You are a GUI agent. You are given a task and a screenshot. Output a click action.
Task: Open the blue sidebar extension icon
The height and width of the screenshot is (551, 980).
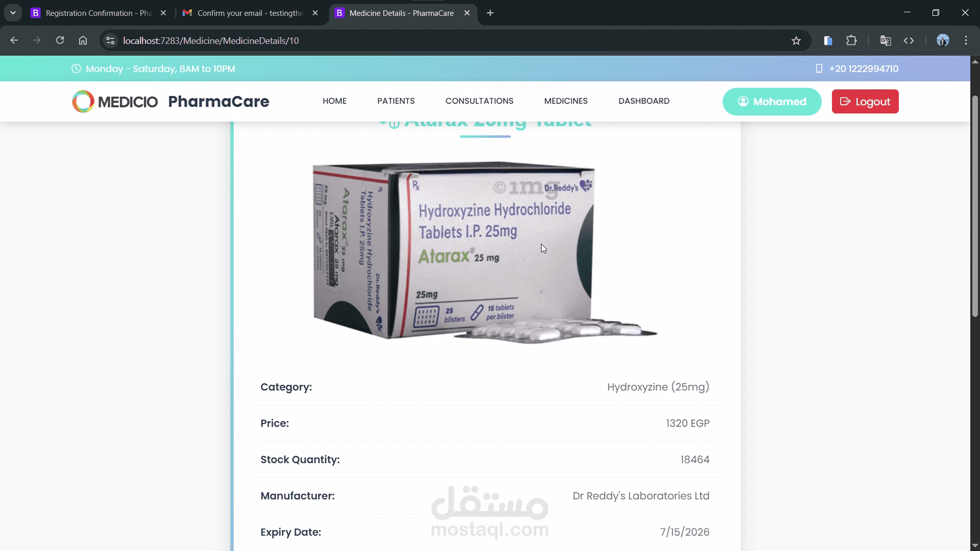point(828,40)
